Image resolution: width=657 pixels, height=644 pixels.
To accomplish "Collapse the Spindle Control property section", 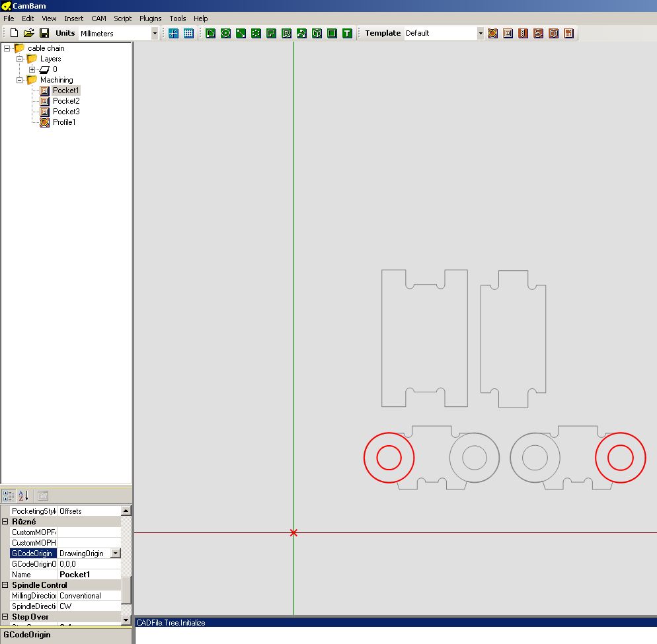I will click(x=5, y=585).
